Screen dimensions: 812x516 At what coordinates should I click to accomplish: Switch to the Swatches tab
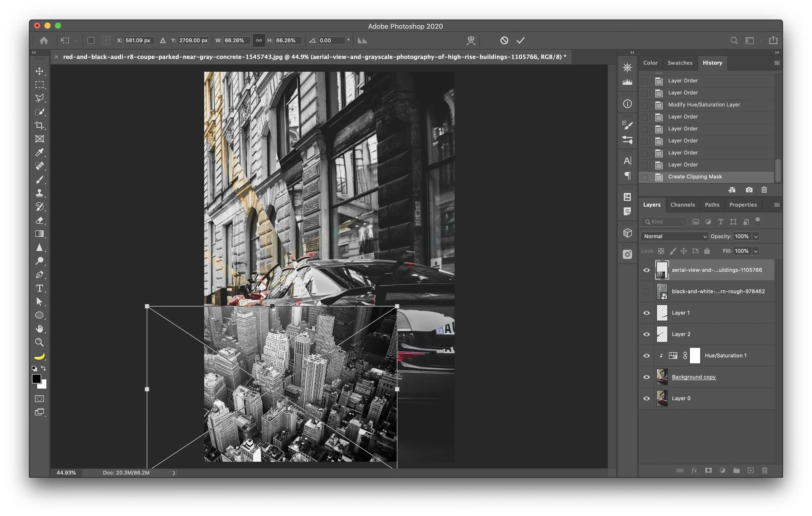[x=679, y=63]
